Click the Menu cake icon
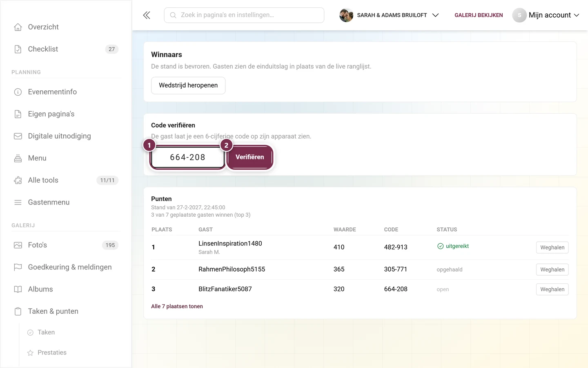588x368 pixels. point(18,158)
